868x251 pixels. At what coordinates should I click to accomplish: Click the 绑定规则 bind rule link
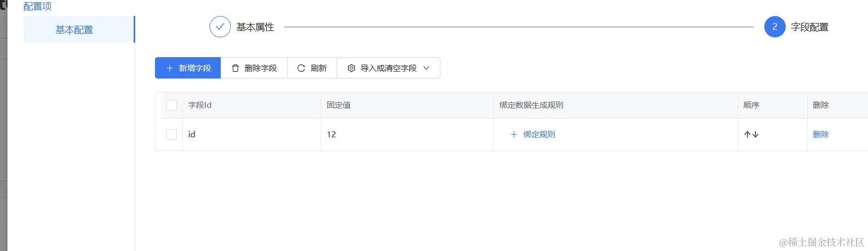533,135
